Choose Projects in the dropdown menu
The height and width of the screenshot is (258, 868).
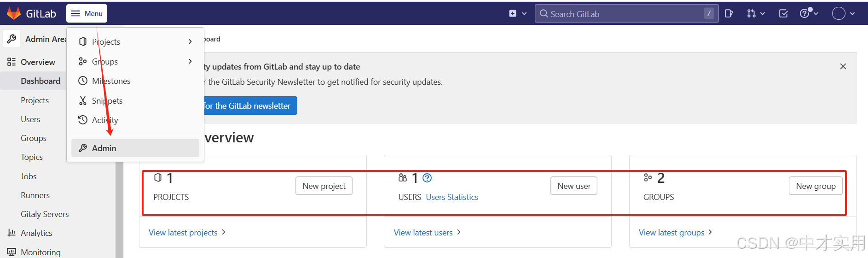[x=135, y=41]
